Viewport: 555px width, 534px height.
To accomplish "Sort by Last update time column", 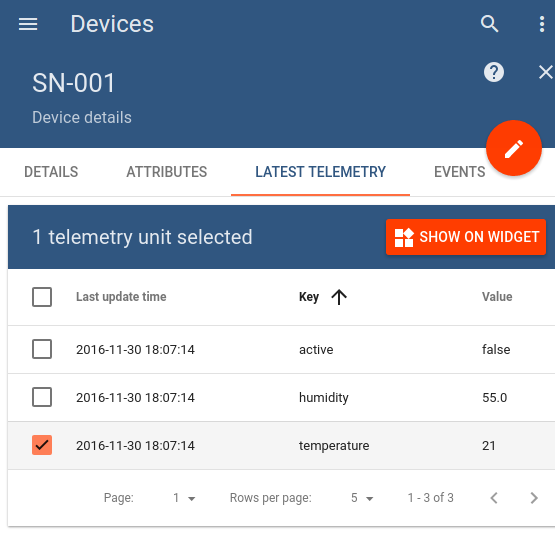I will [x=121, y=297].
